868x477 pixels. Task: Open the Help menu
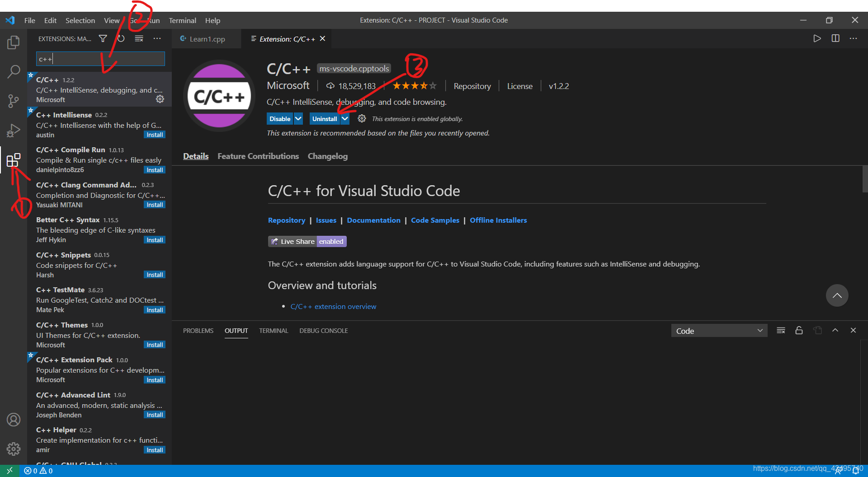click(x=212, y=20)
